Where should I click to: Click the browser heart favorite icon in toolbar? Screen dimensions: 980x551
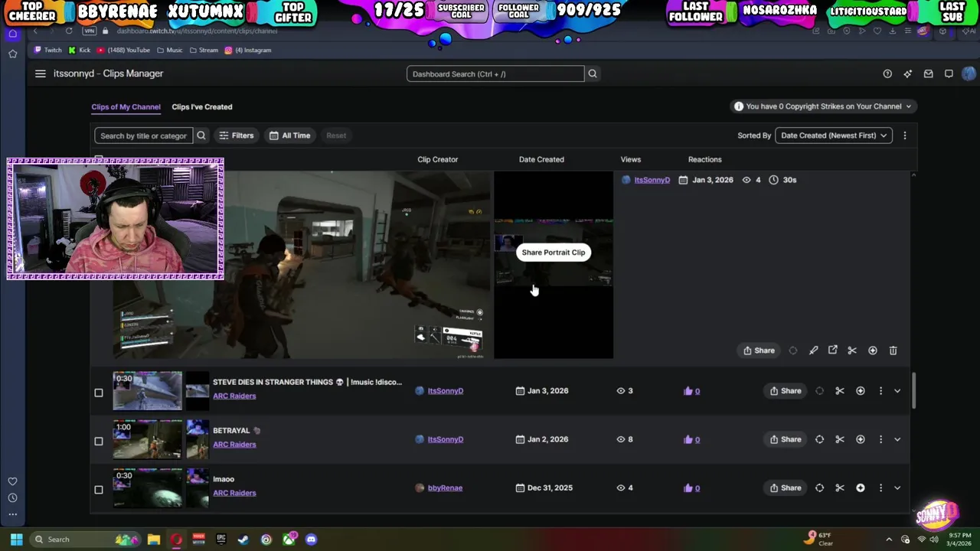click(877, 31)
